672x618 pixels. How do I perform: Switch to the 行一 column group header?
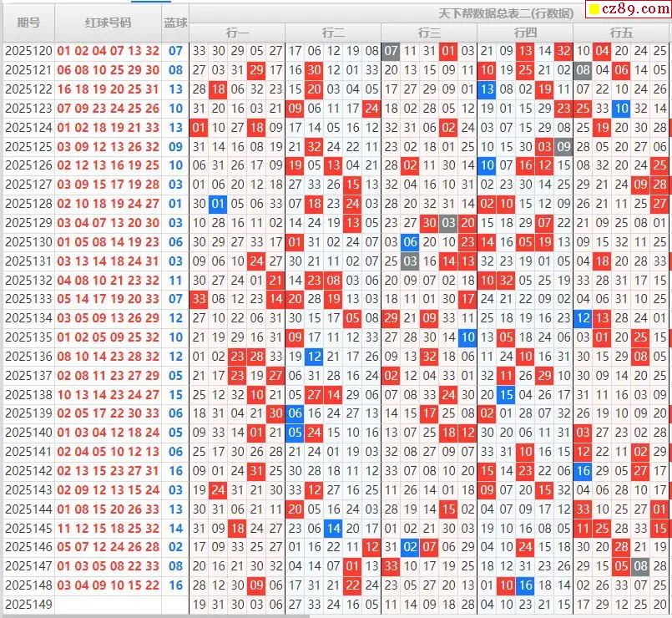tap(237, 33)
